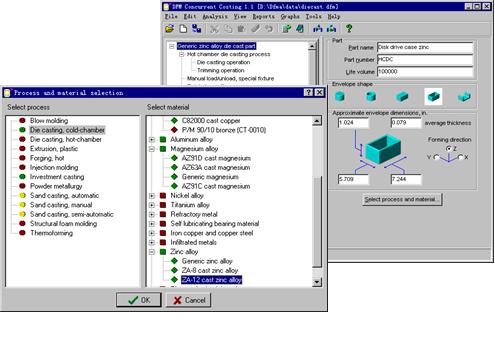Select the Z forming direction radio button

point(449,149)
